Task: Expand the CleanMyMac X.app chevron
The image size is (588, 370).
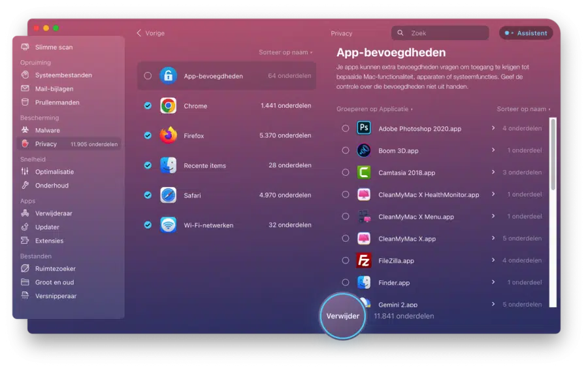Action: [493, 238]
